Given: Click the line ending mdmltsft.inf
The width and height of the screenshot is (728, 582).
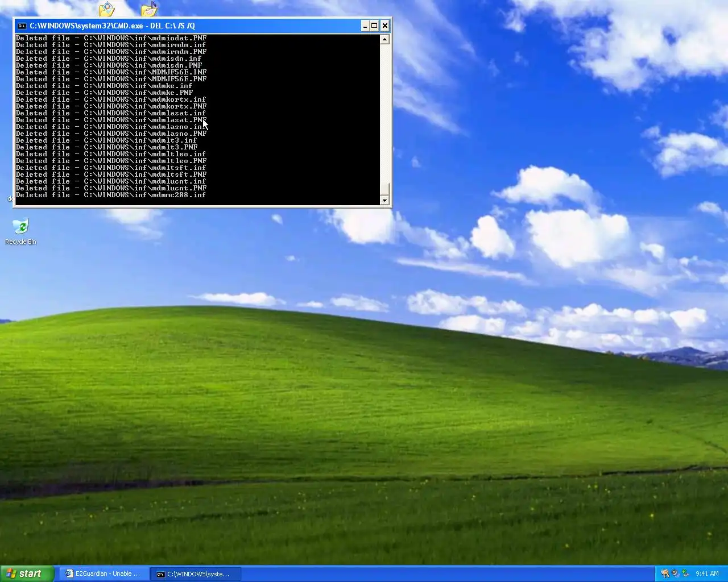Looking at the screenshot, I should [x=111, y=168].
